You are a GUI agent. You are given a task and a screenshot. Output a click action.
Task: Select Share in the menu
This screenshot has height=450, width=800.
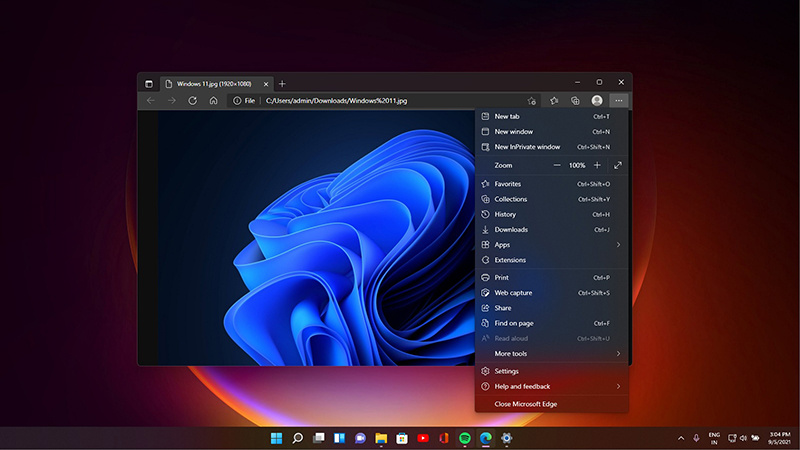tap(552, 308)
